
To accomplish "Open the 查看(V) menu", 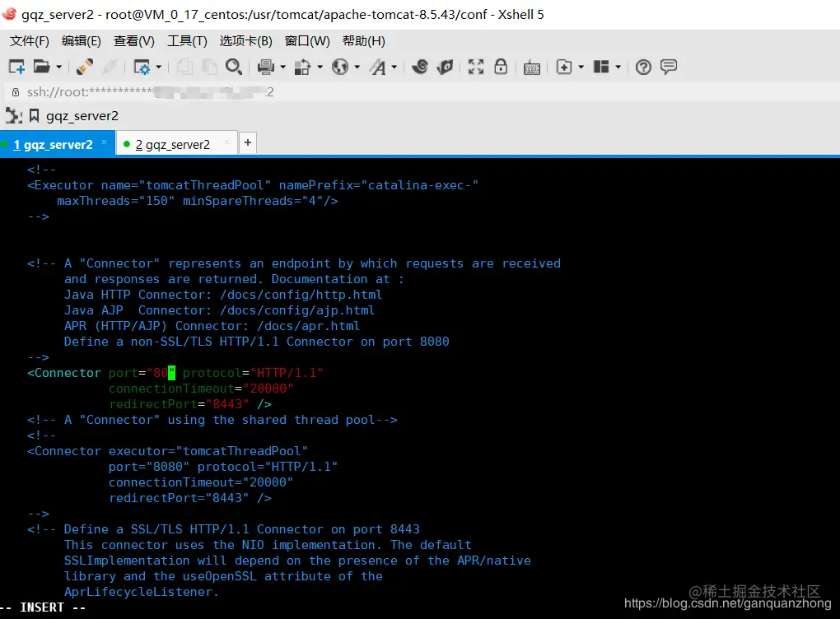I will [134, 41].
